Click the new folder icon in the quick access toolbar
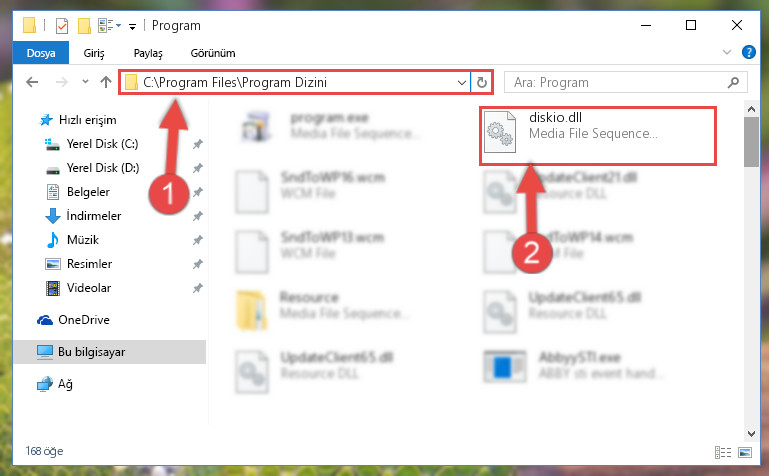The height and width of the screenshot is (476, 769). (x=84, y=25)
